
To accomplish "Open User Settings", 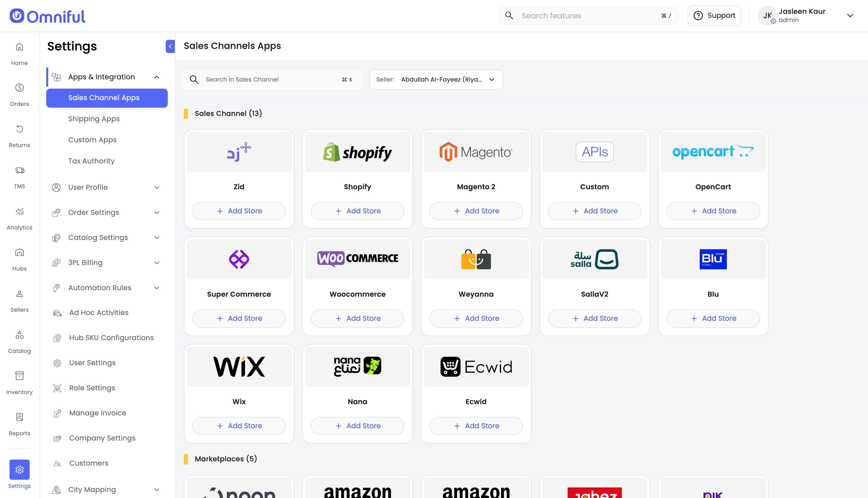I will 92,362.
